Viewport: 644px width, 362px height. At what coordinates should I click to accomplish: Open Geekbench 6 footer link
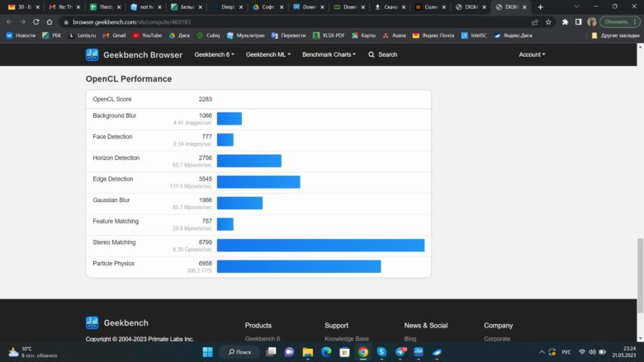tap(263, 339)
